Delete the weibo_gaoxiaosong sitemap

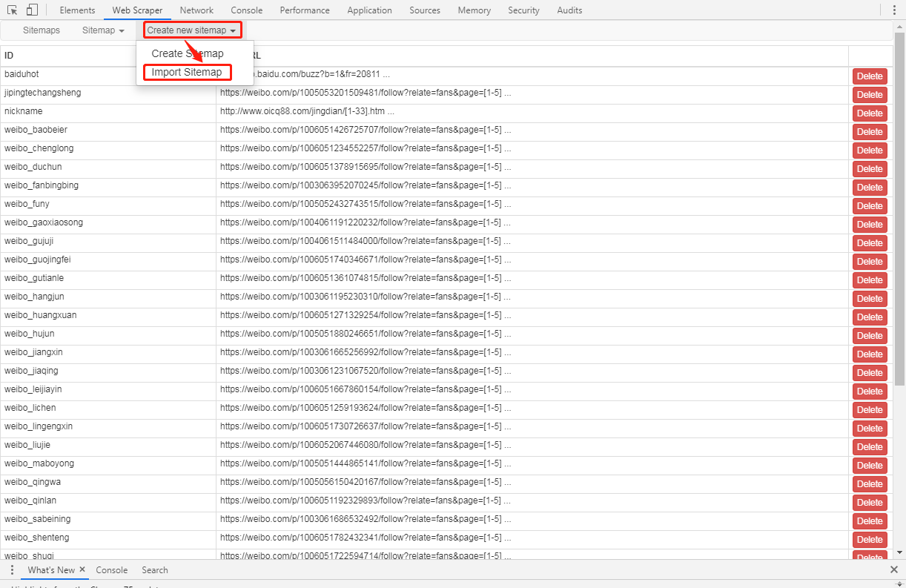tap(870, 225)
